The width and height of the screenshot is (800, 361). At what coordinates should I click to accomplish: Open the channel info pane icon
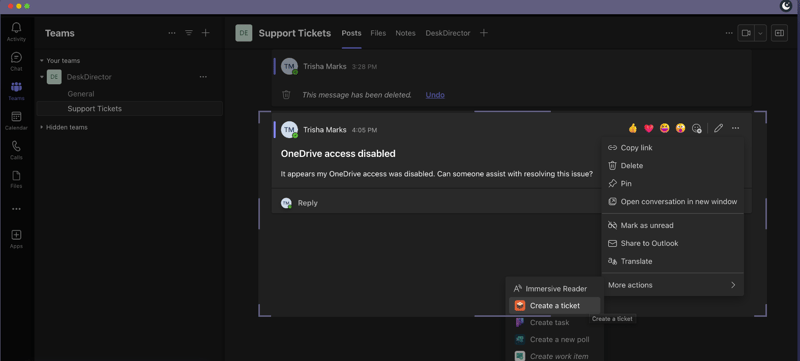(779, 33)
